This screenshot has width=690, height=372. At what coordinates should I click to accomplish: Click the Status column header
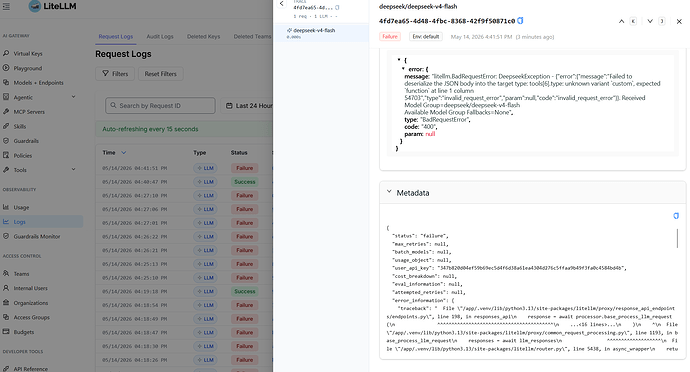pyautogui.click(x=239, y=153)
